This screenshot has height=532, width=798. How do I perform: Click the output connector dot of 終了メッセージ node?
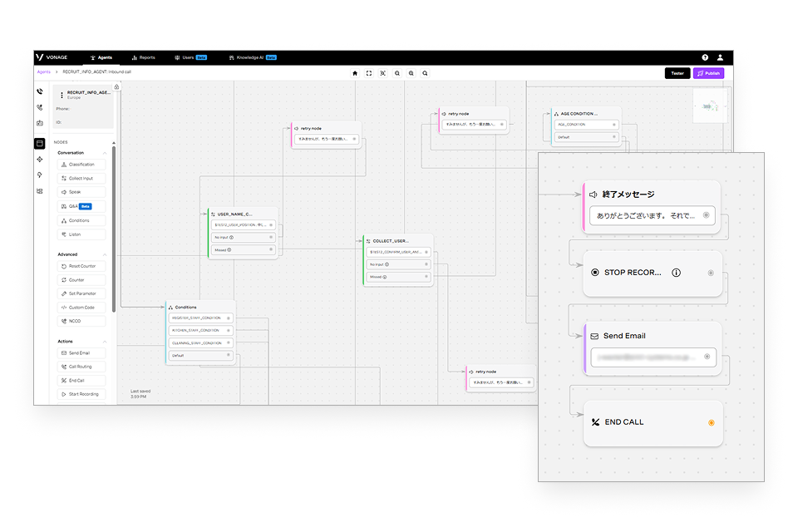point(706,215)
